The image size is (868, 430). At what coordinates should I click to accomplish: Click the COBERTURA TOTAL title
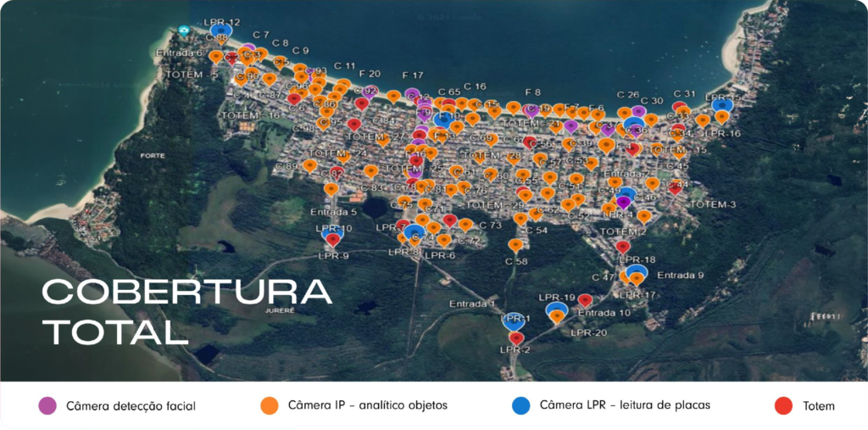[x=186, y=310]
